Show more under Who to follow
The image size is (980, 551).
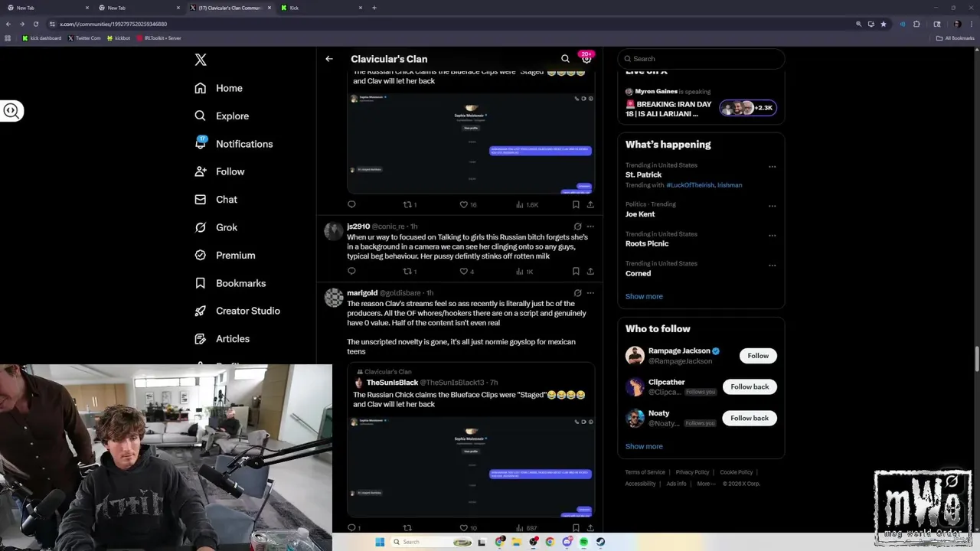pos(644,446)
